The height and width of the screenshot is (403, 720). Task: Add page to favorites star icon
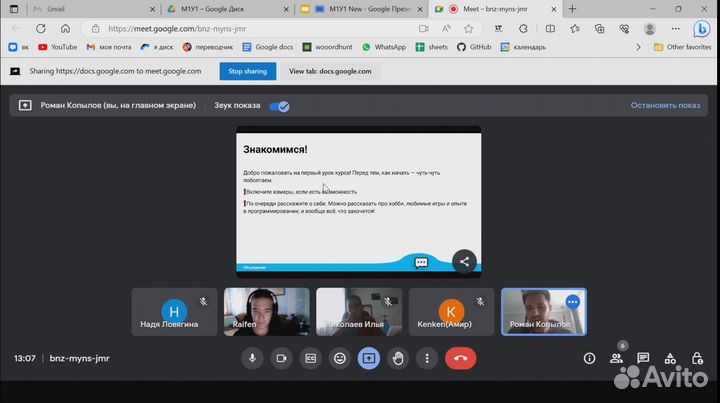coord(468,28)
